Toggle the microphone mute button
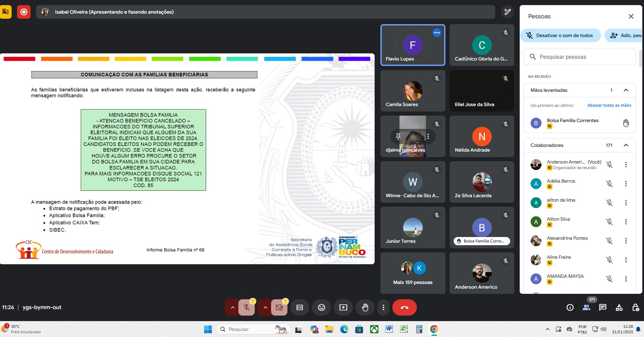This screenshot has width=644, height=337. (247, 307)
